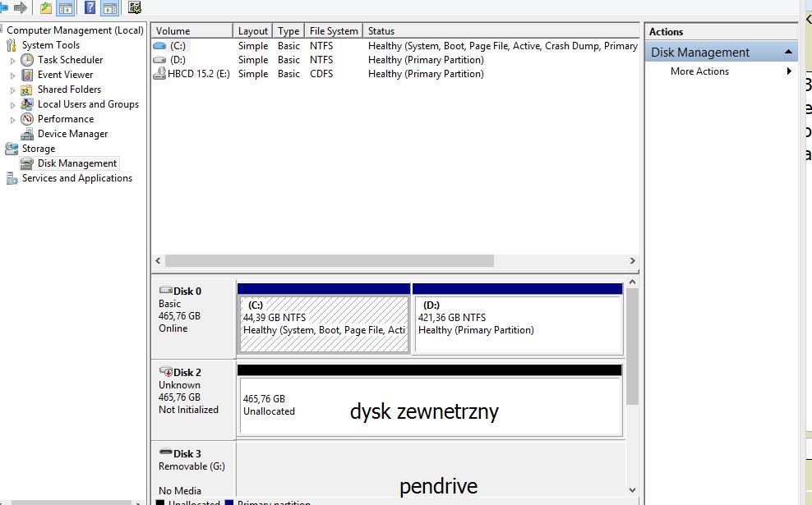Sort by the Layout column header
The height and width of the screenshot is (505, 812).
(252, 31)
